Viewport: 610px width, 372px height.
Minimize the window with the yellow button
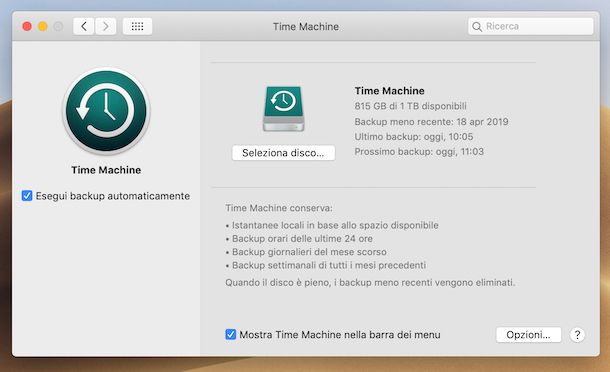[43, 26]
